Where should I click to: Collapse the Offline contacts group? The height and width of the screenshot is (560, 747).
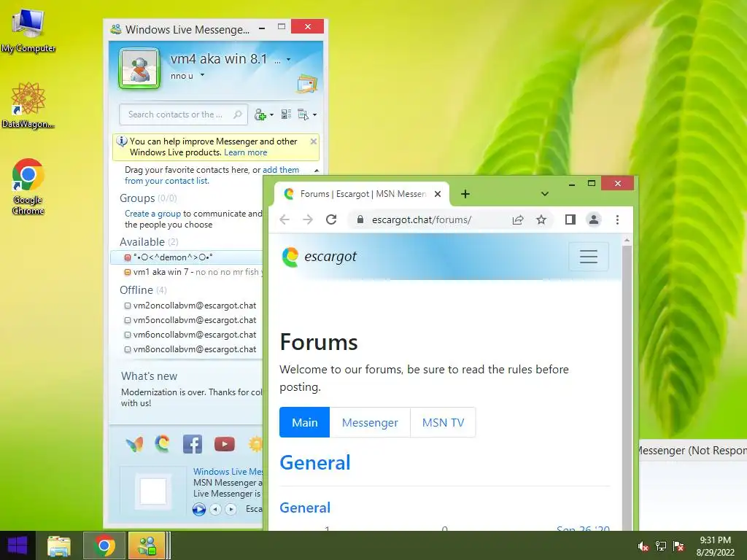[x=143, y=290]
